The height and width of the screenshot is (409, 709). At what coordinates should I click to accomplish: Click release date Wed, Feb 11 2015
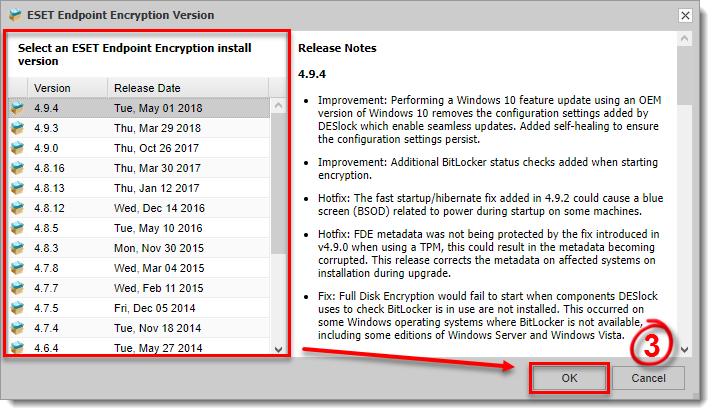click(x=158, y=288)
